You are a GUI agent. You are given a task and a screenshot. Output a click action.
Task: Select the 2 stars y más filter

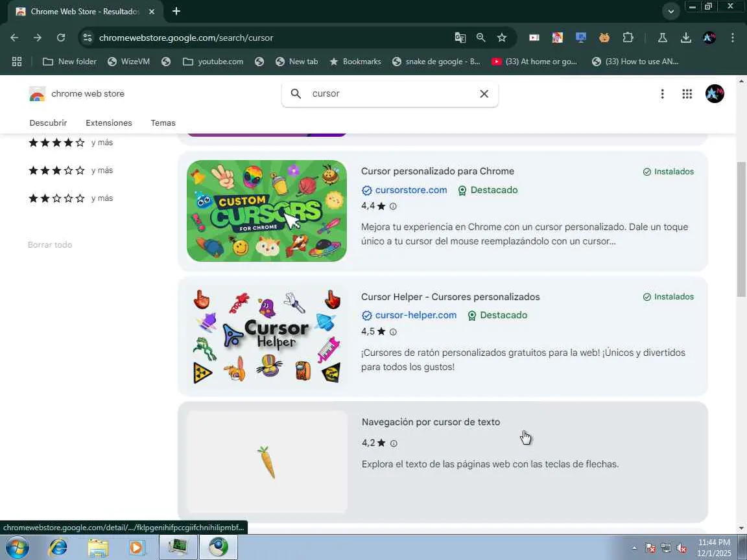(71, 198)
